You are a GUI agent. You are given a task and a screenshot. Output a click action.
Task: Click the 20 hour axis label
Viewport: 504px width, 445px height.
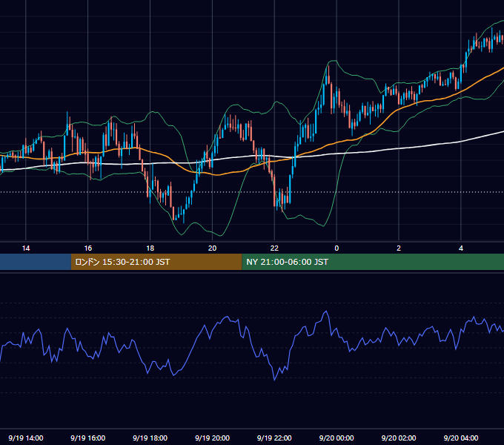[212, 248]
